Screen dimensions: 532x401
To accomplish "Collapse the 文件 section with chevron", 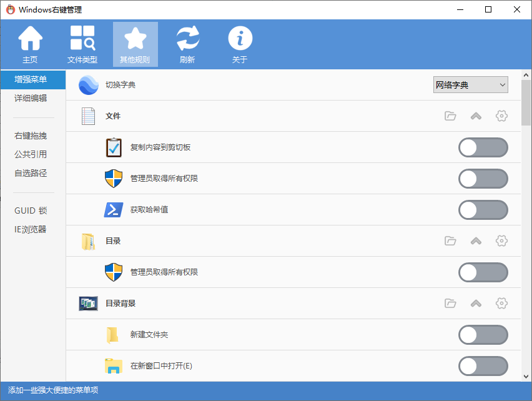I will (476, 116).
